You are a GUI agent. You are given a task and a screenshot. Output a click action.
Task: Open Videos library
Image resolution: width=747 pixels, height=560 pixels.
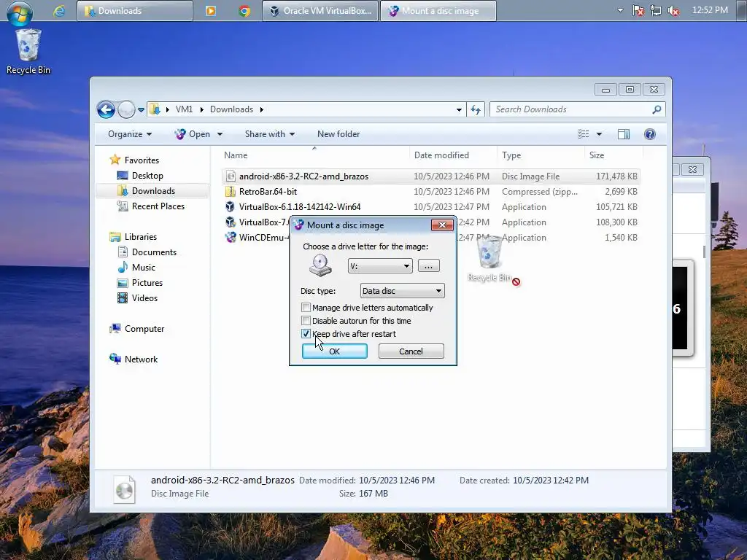tap(144, 298)
